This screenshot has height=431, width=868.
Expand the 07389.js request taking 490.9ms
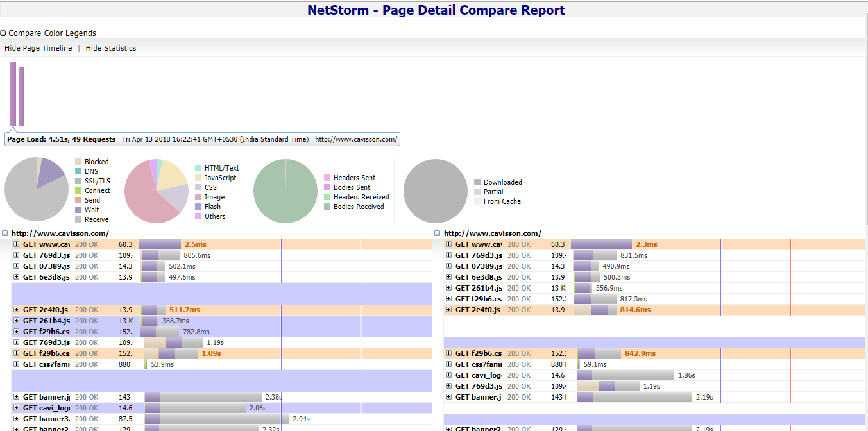click(x=449, y=266)
